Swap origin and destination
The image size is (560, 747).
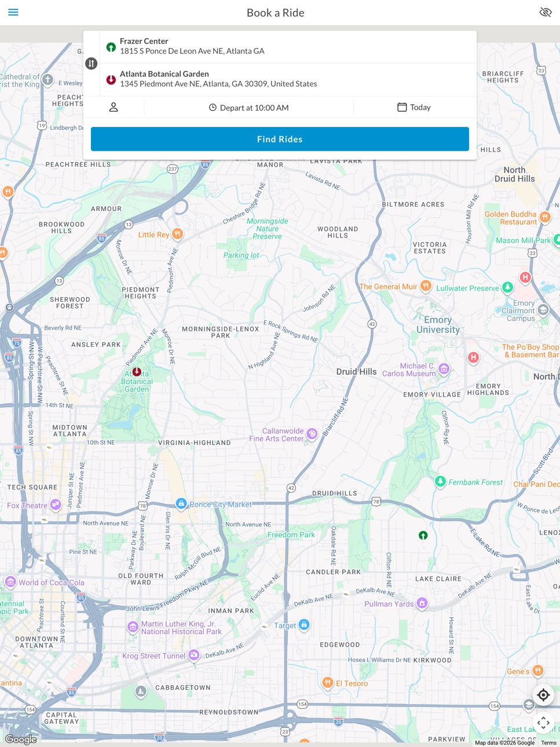(91, 64)
